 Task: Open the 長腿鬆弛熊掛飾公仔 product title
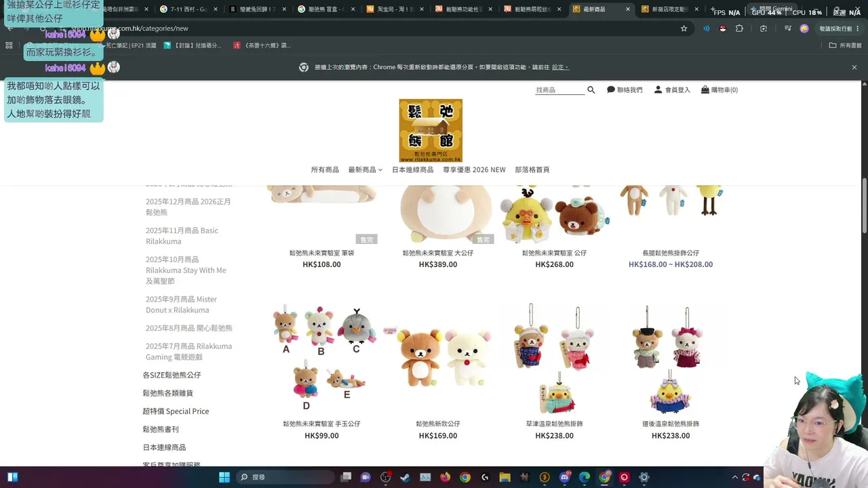point(671,253)
